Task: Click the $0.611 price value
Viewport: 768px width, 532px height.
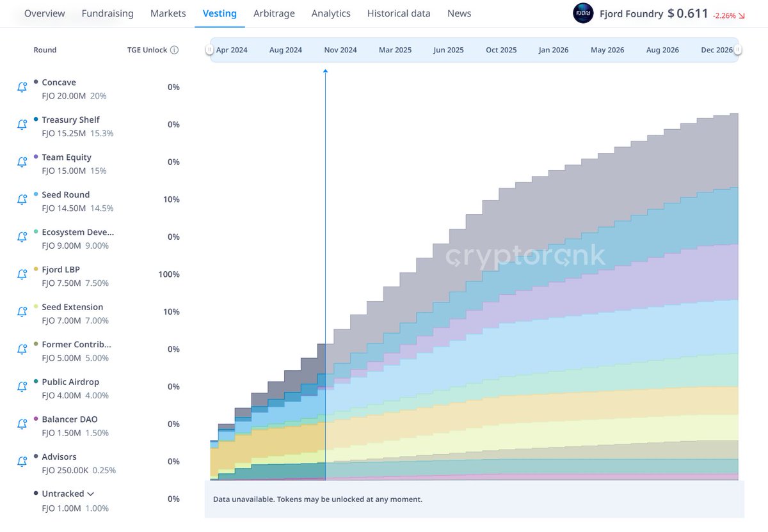Action: tap(687, 13)
